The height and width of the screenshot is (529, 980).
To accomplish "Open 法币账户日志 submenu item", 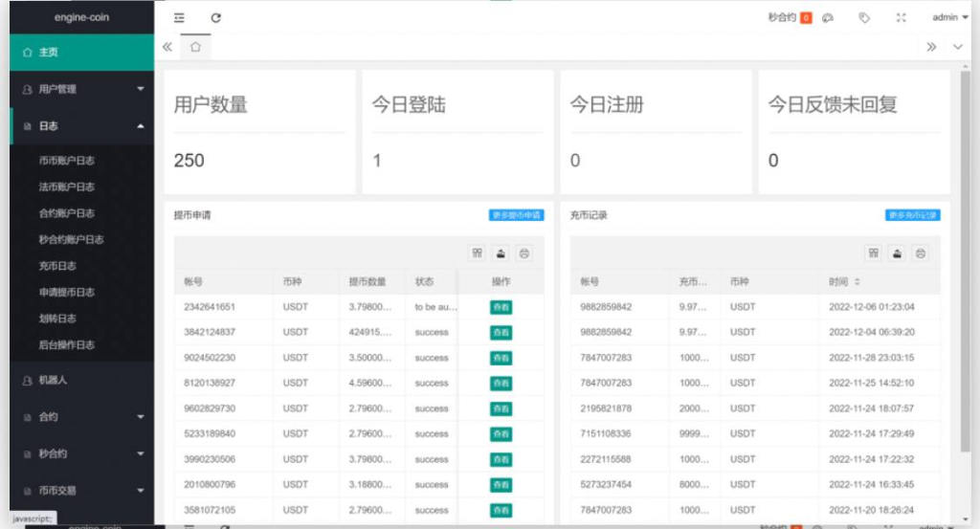I will [x=67, y=187].
